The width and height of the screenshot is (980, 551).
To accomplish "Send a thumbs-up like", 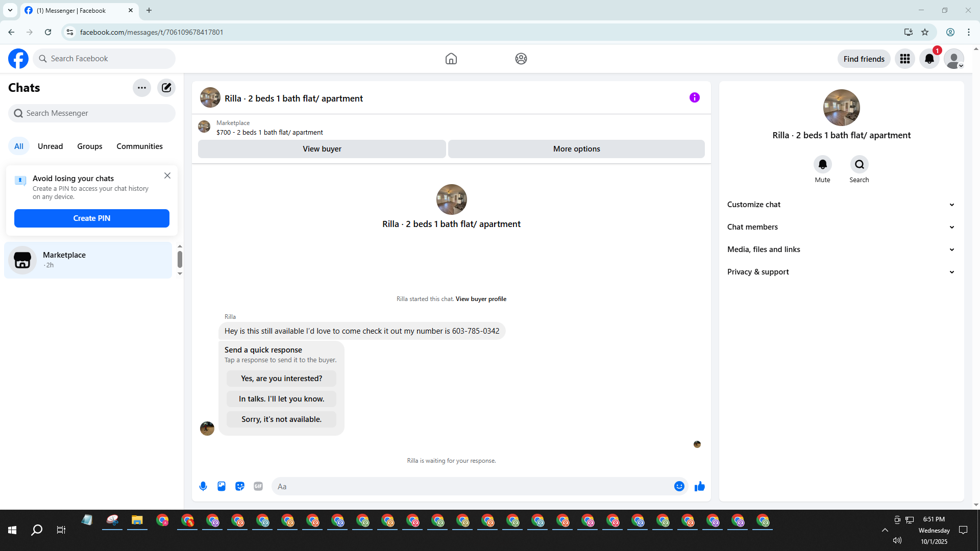I will point(700,486).
